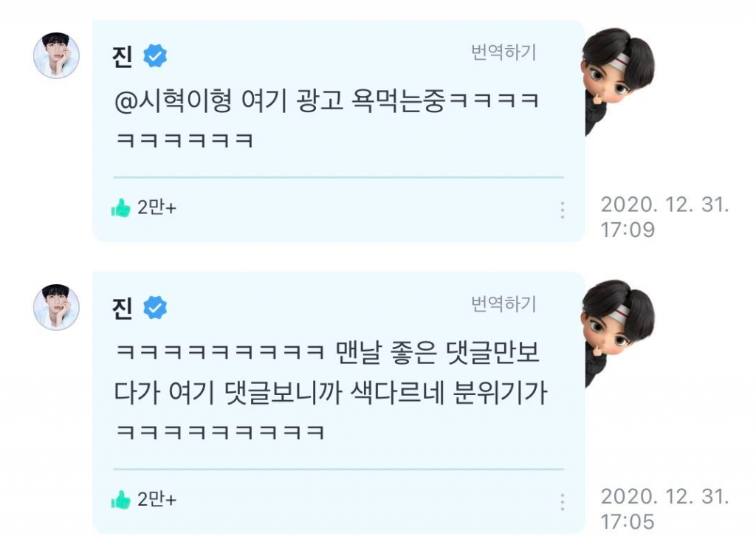Select the 2020. 12. 31. 17:09 timestamp

click(665, 217)
